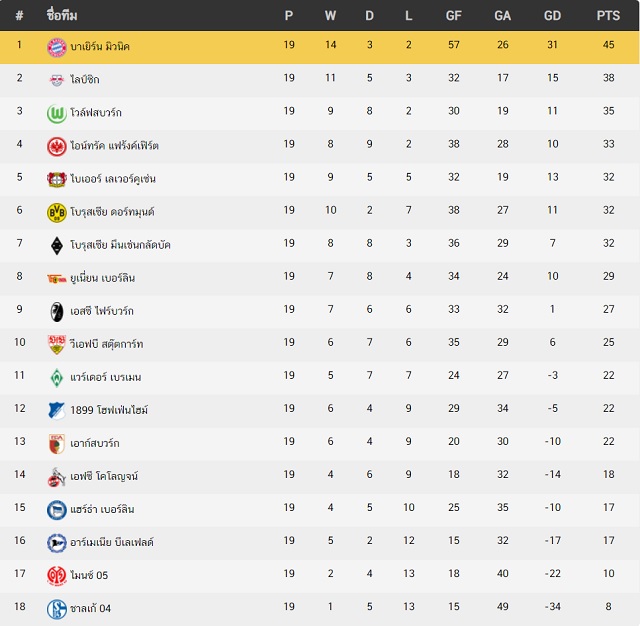Click the SC Freiburg club logo

pyautogui.click(x=57, y=312)
